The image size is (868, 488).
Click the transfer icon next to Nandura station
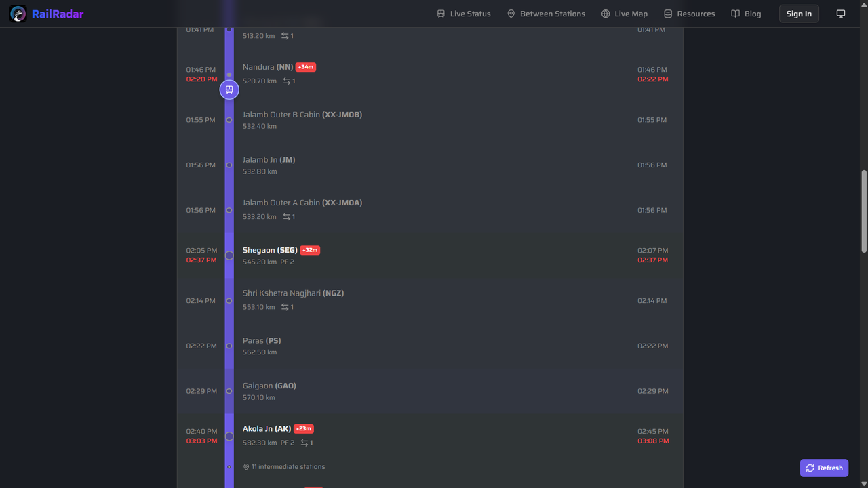[285, 81]
